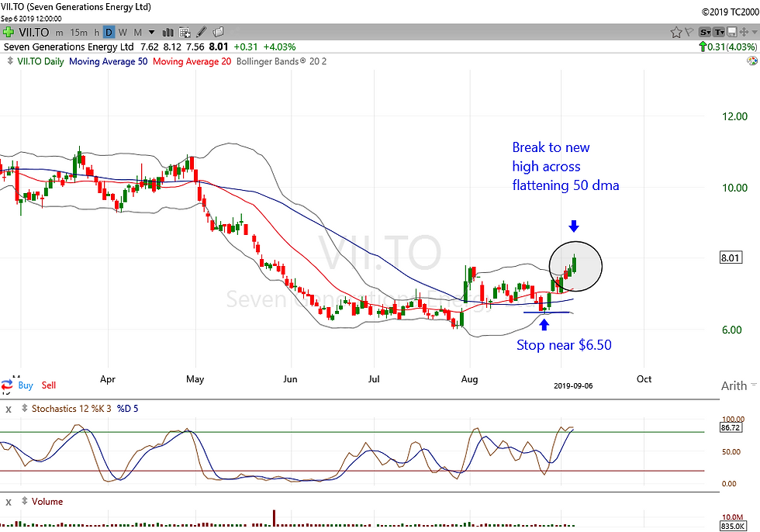
Task: Edit the Moving Average 50 indicator
Action: 108,61
